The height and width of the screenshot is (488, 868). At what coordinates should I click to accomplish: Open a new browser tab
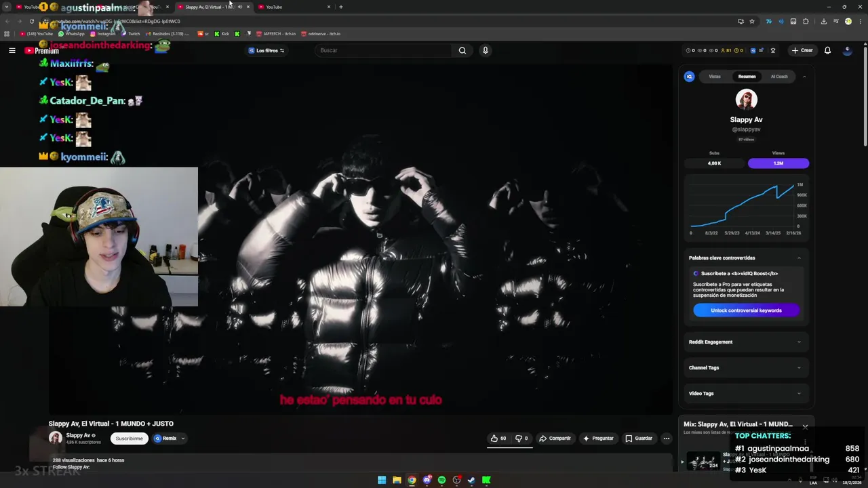tap(340, 7)
